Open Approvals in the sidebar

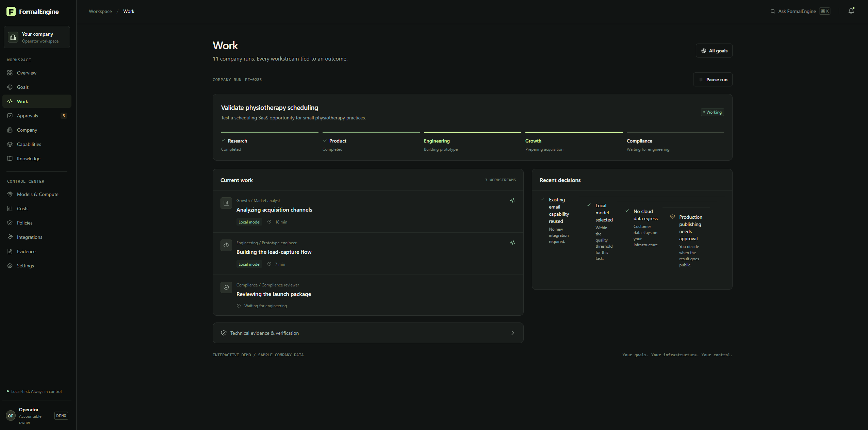[x=37, y=116]
